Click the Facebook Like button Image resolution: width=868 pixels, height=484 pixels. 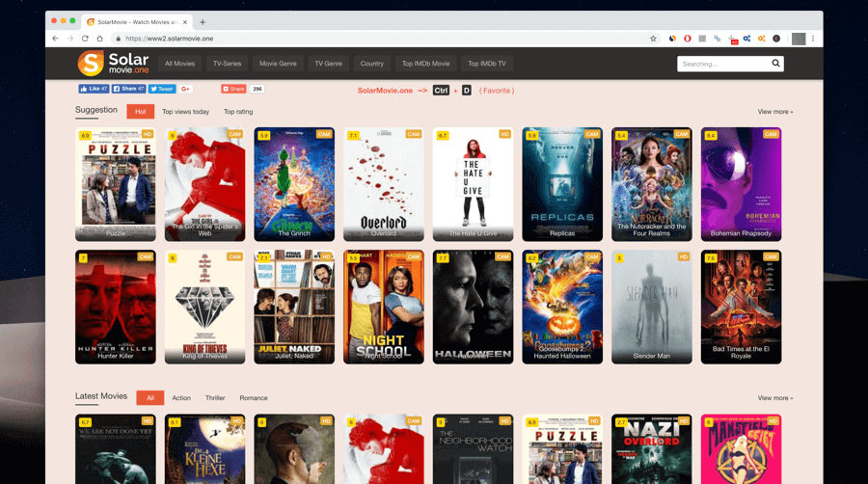click(94, 89)
